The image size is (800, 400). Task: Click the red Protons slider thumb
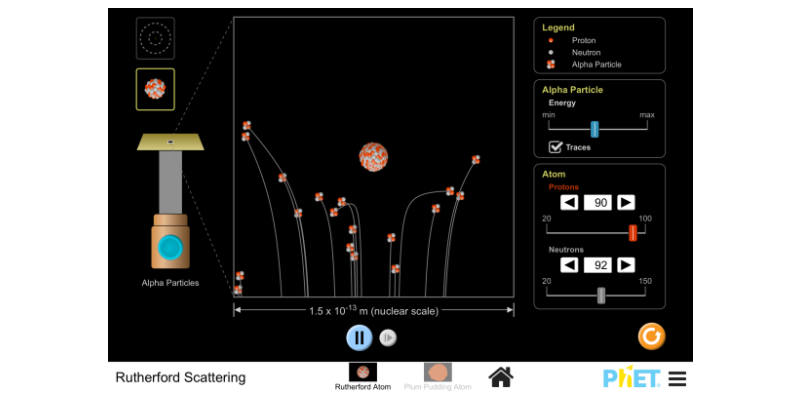tap(632, 232)
